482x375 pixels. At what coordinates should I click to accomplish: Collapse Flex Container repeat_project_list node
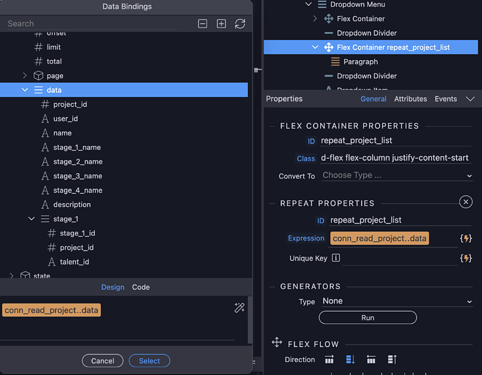coord(315,47)
